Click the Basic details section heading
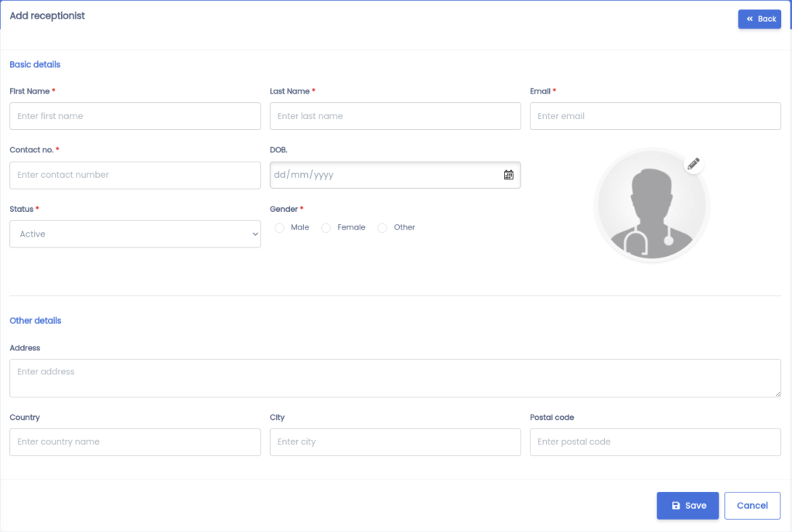 pos(35,65)
